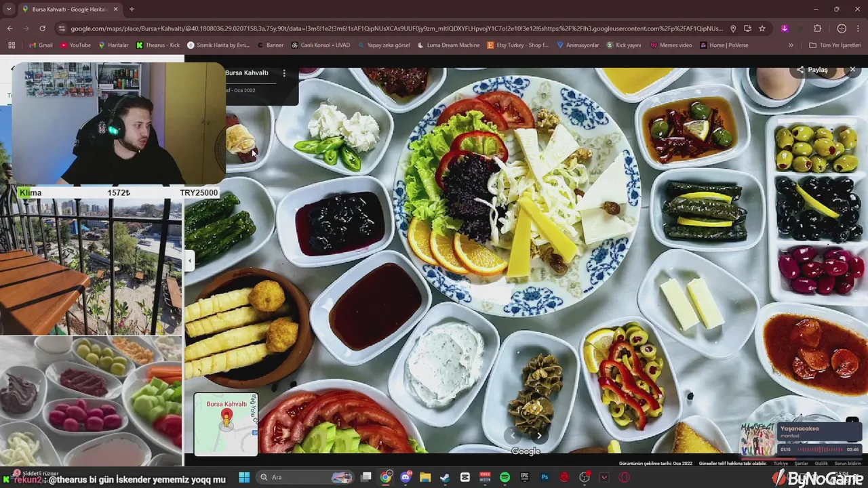Screen dimensions: 868x488
Task: Seek in the Yaşanacaksa song waveform bar
Action: point(819,449)
